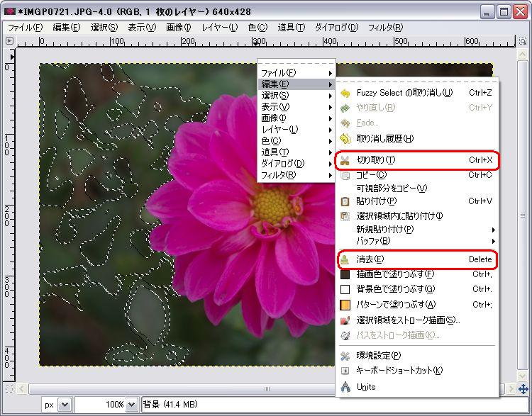The height and width of the screenshot is (416, 532).
Task: Click the vertical scrollbar down arrow
Action: pyautogui.click(x=522, y=375)
